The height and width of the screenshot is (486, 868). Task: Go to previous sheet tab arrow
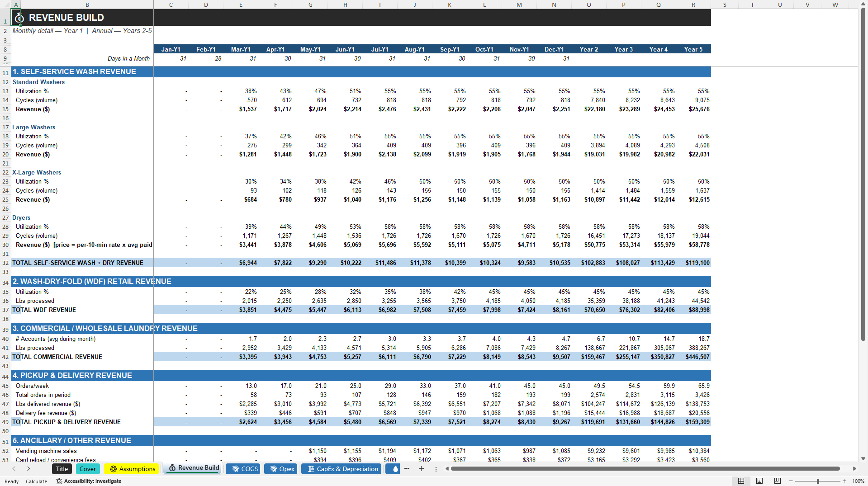14,469
